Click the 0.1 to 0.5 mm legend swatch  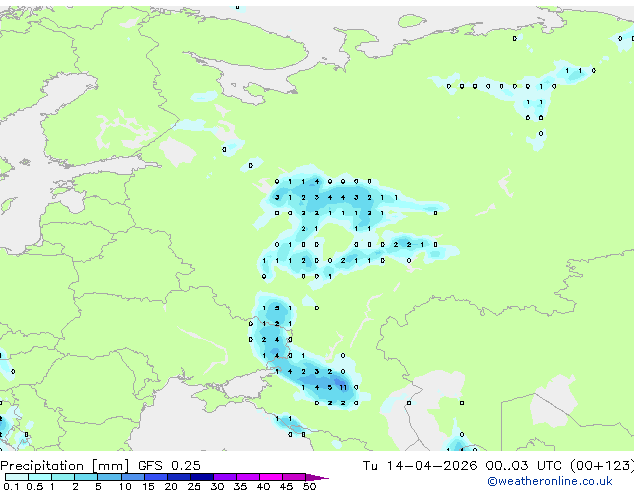(17, 477)
